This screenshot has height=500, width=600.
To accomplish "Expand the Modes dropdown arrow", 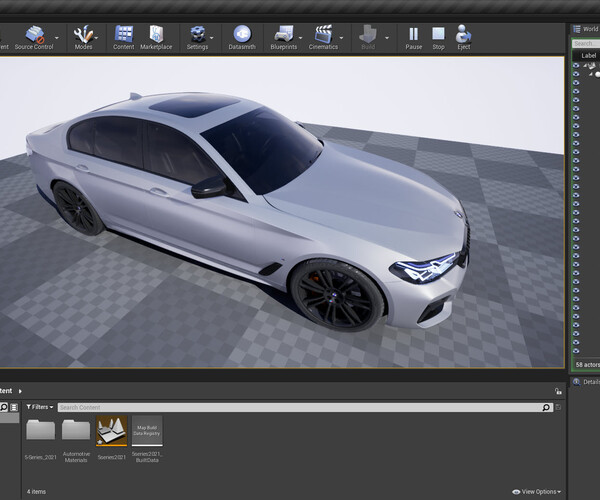I will click(x=96, y=38).
